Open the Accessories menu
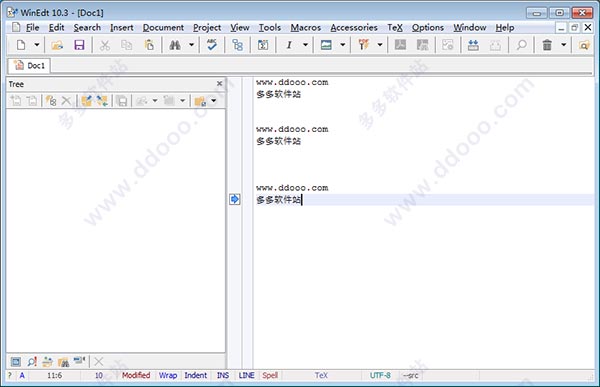The image size is (600, 387). pyautogui.click(x=354, y=28)
